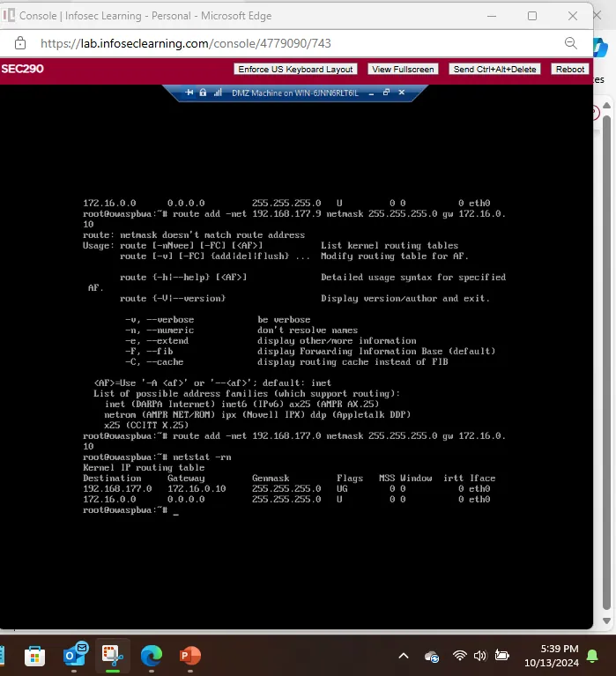Click 'Kernel IP routing table' heading
616x676 pixels.
[144, 468]
